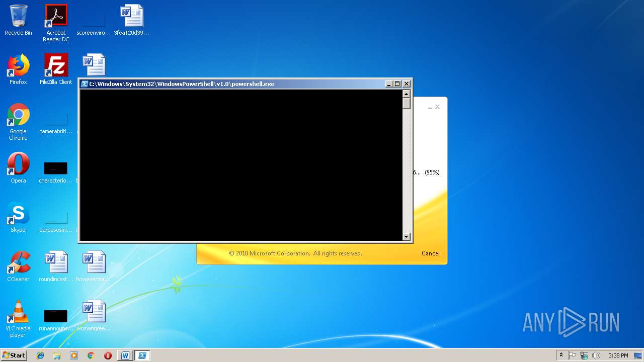Open the 3fea120d39 Word document
Screen dimensions: 644x362
tap(131, 20)
